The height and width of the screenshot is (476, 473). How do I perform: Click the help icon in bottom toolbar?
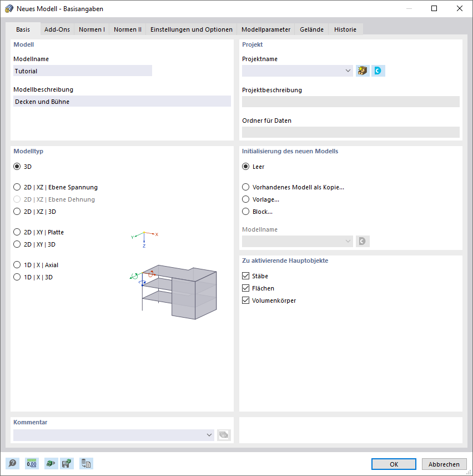pyautogui.click(x=12, y=464)
